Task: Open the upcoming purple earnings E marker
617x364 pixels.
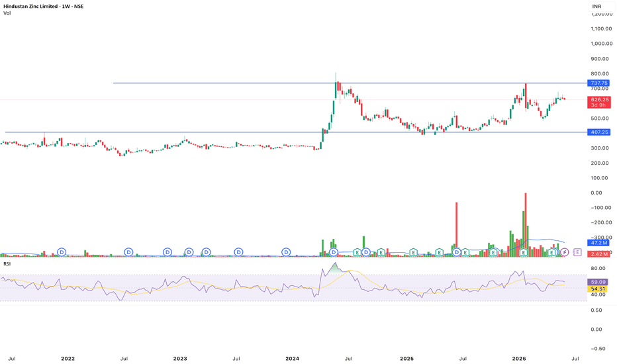Action: pos(577,252)
